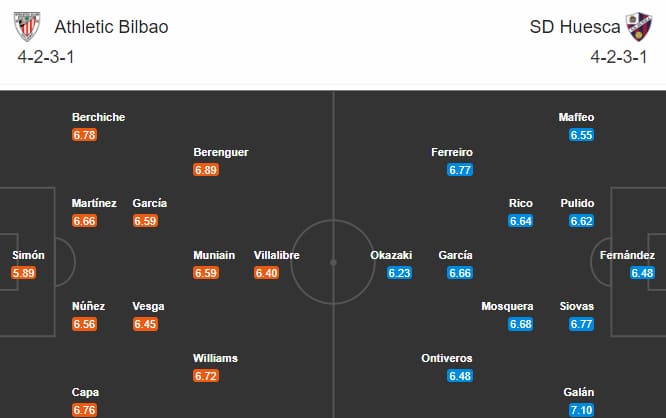Select Berenguer's 6.89 rating badge

coord(206,170)
